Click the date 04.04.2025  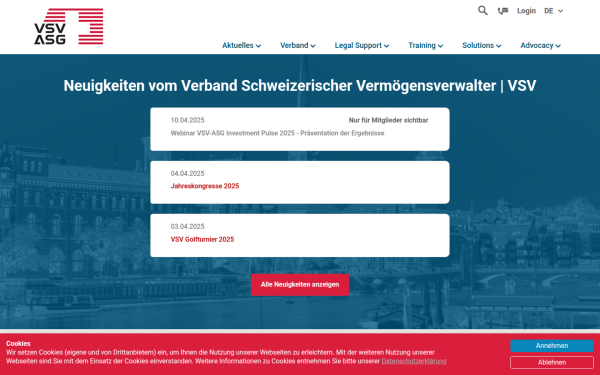188,173
